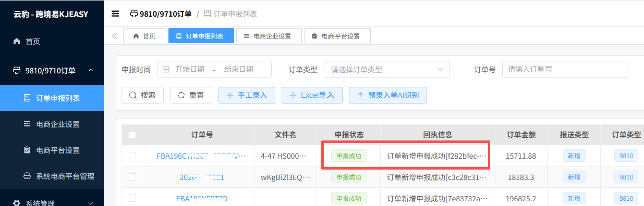Click the 报送类型 column header
This screenshot has width=644, height=206.
pos(574,135)
